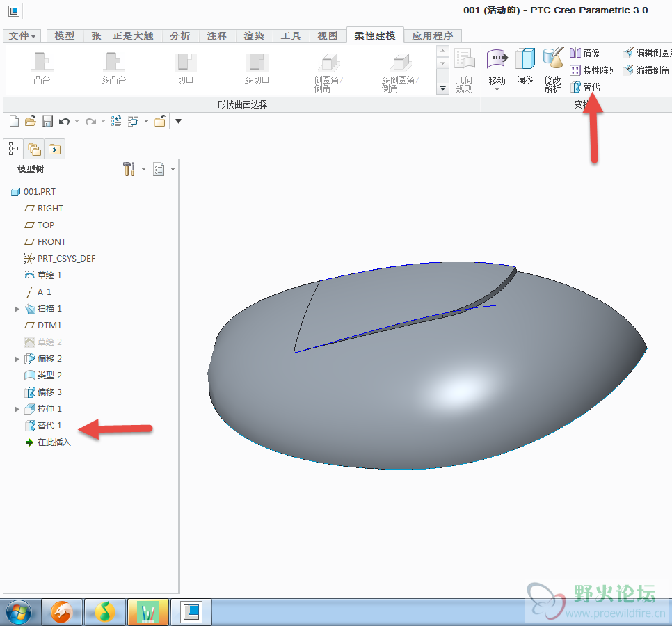Open the 移动 tool dropdown arrow
The height and width of the screenshot is (626, 672).
click(497, 89)
